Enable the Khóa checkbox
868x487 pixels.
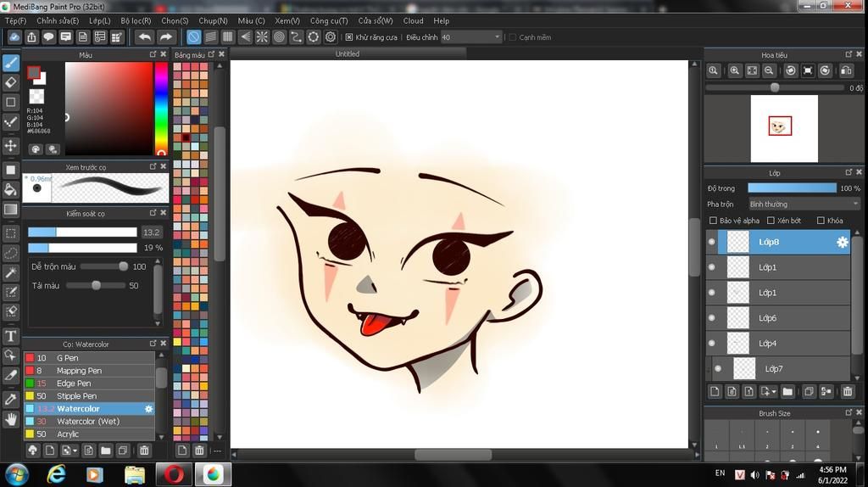coord(821,221)
